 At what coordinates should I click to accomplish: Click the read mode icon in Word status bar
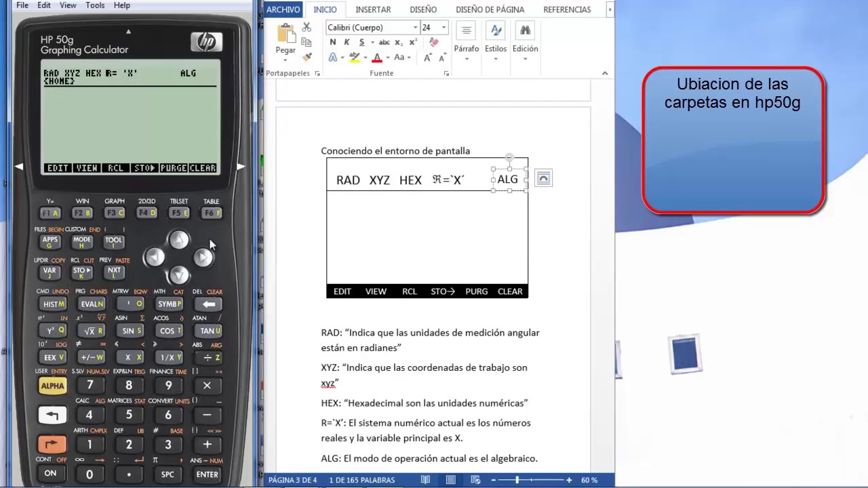[425, 480]
